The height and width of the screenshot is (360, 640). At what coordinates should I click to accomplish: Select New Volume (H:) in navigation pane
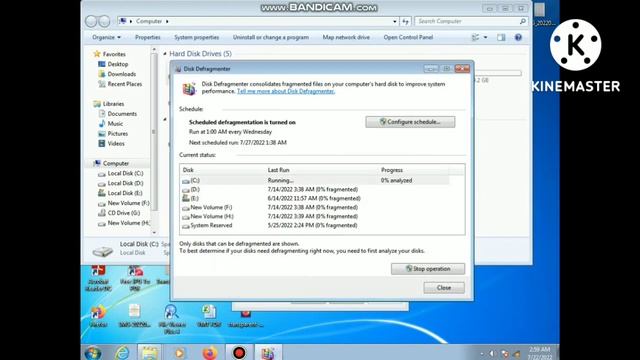[128, 223]
